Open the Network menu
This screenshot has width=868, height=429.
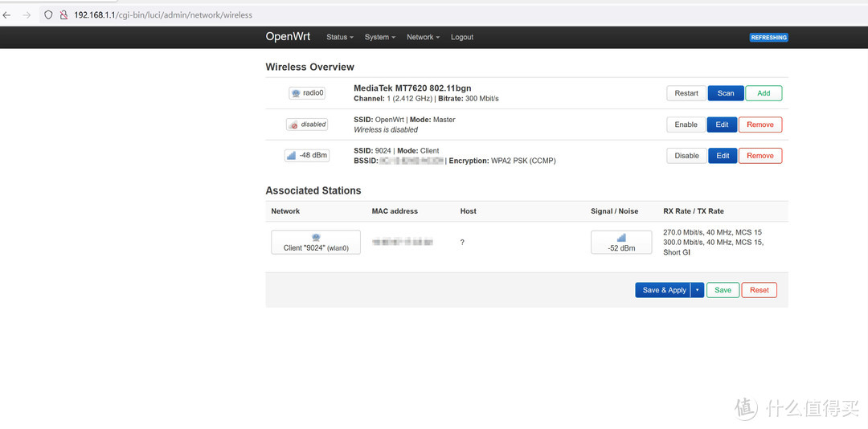423,37
